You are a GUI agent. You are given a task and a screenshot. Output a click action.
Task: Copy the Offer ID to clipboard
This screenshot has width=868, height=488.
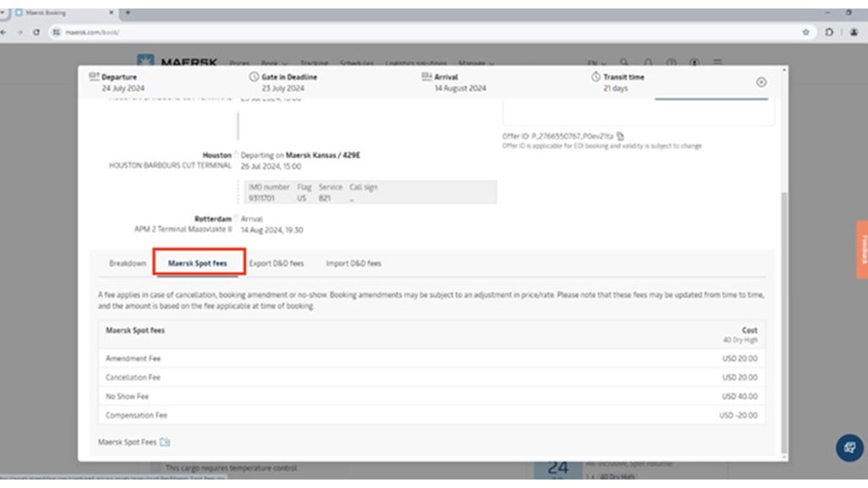coord(620,136)
